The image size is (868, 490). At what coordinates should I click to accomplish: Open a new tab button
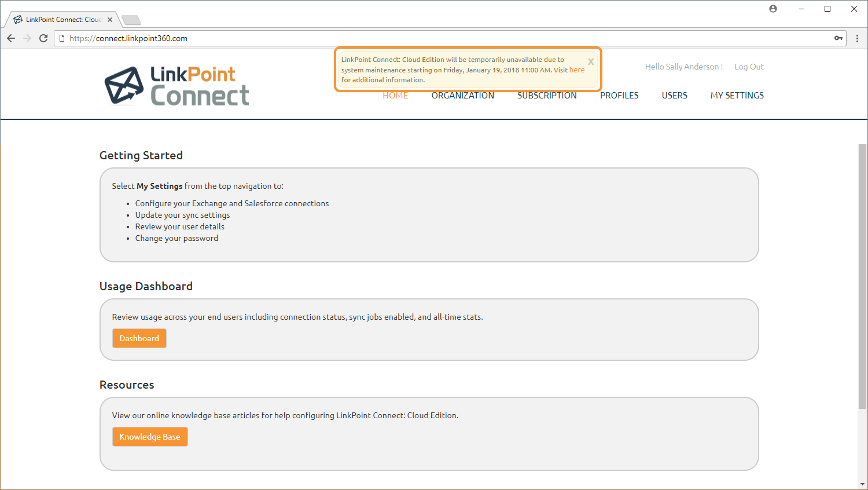(132, 20)
